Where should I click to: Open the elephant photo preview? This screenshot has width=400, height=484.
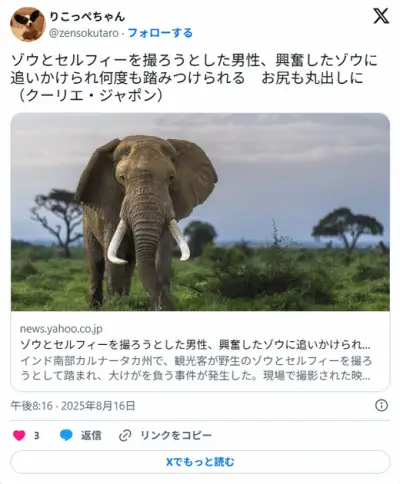(200, 212)
